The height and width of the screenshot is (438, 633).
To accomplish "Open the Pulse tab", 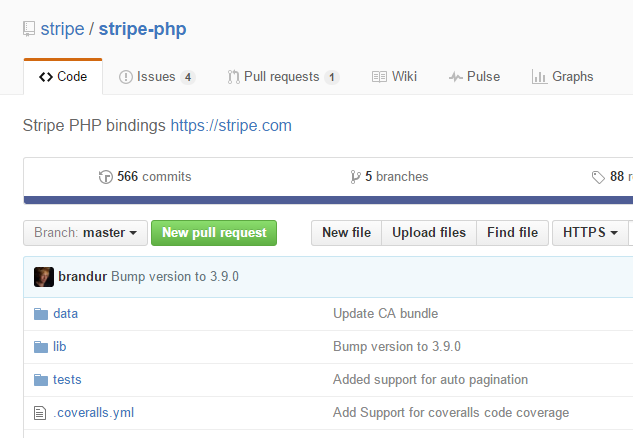I will pos(474,77).
